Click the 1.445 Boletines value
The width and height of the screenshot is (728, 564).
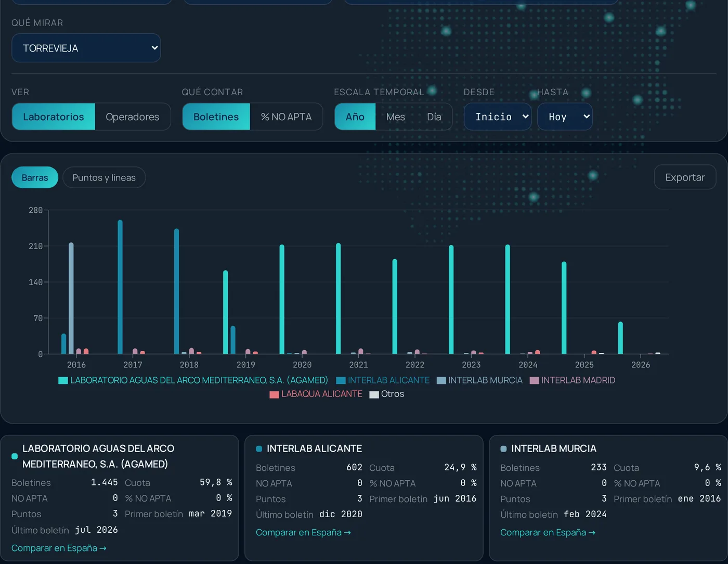point(105,482)
